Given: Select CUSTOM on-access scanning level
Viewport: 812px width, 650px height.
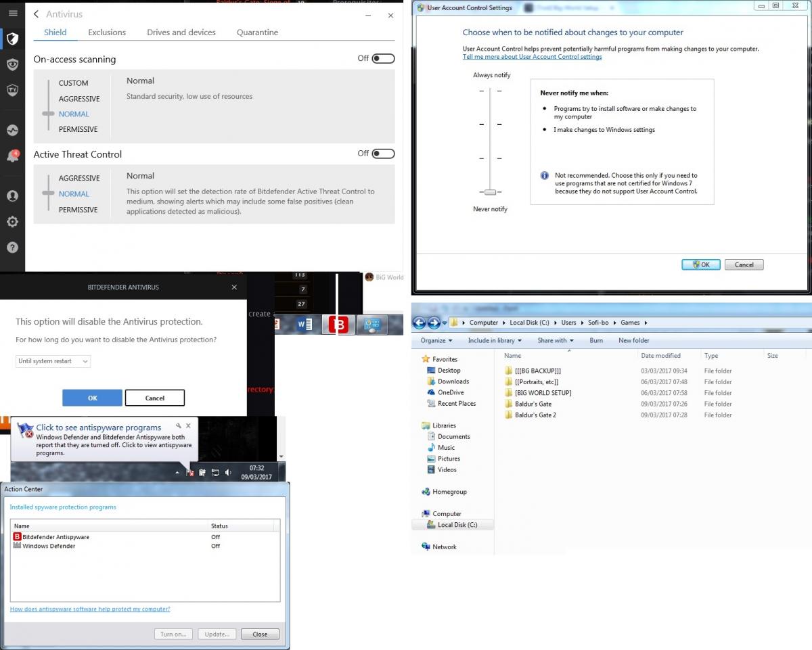Looking at the screenshot, I should point(73,83).
